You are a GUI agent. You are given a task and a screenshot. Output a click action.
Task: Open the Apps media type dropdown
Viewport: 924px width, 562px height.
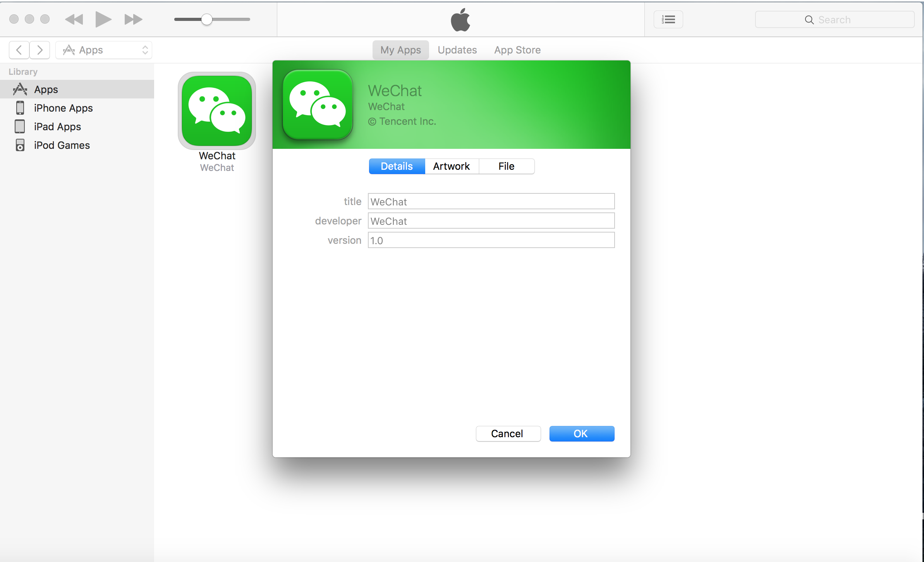point(104,50)
